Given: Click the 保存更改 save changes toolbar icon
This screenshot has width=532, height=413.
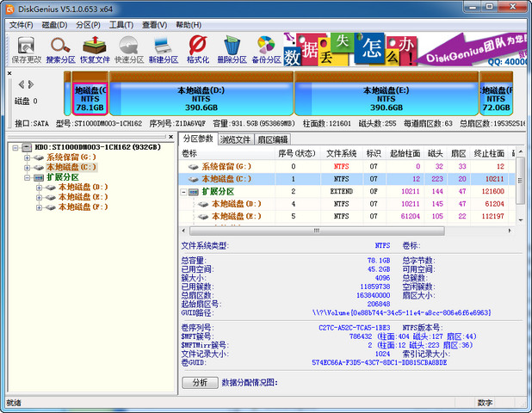Looking at the screenshot, I should (x=26, y=50).
